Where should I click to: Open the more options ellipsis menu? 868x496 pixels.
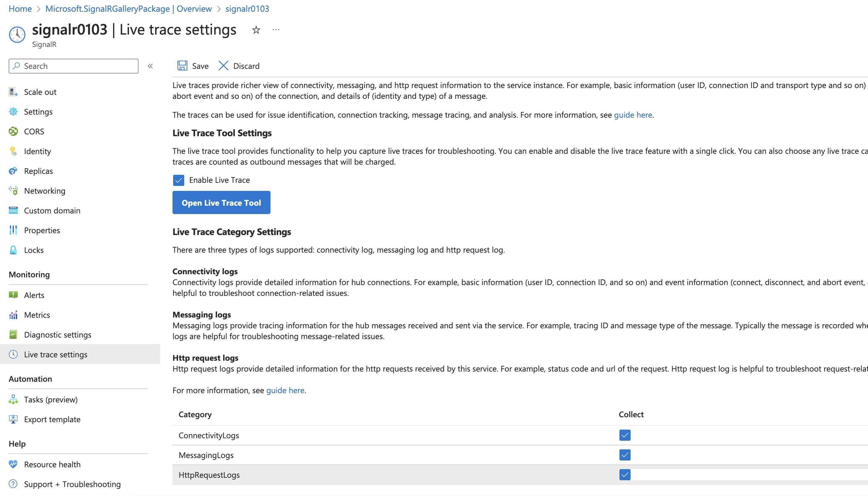(276, 30)
